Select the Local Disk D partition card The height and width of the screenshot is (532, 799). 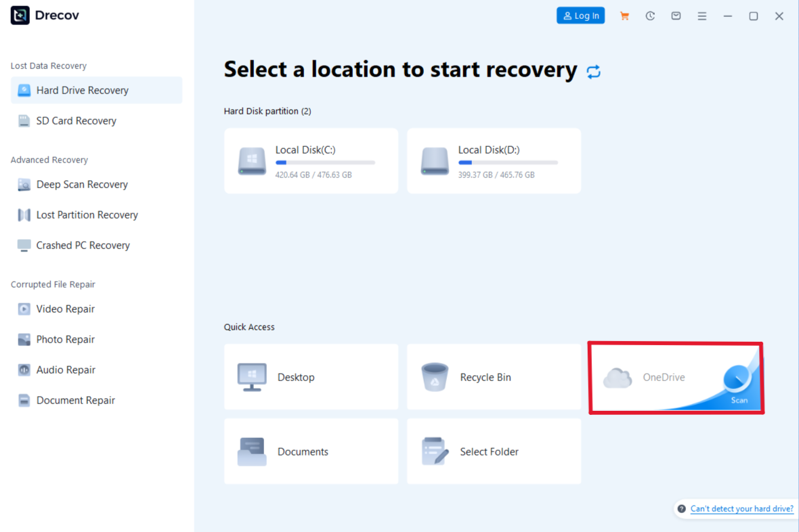493,160
